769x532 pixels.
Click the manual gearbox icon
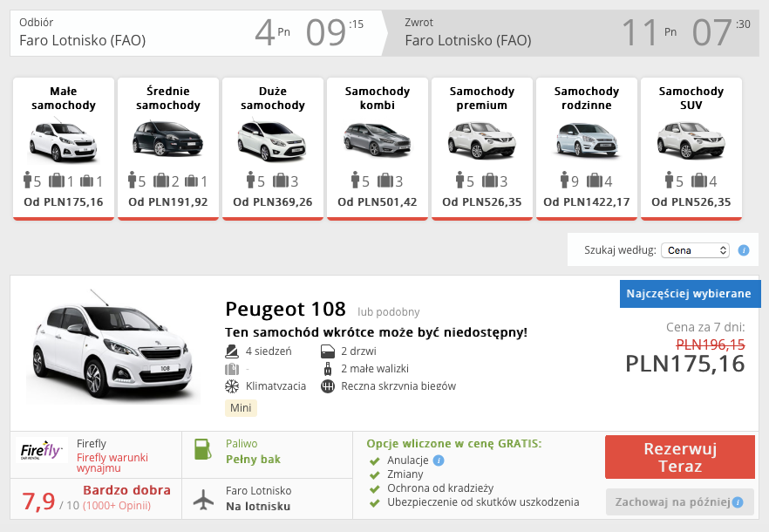[x=328, y=386]
